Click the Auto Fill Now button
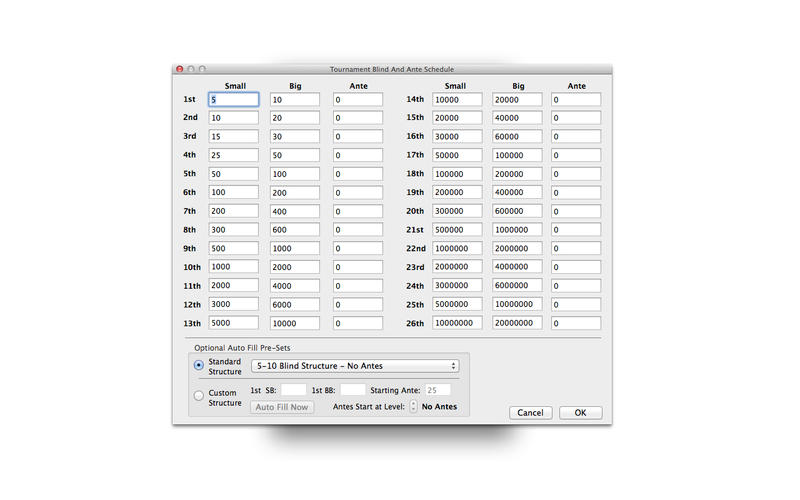The image size is (800, 500). coord(282,407)
